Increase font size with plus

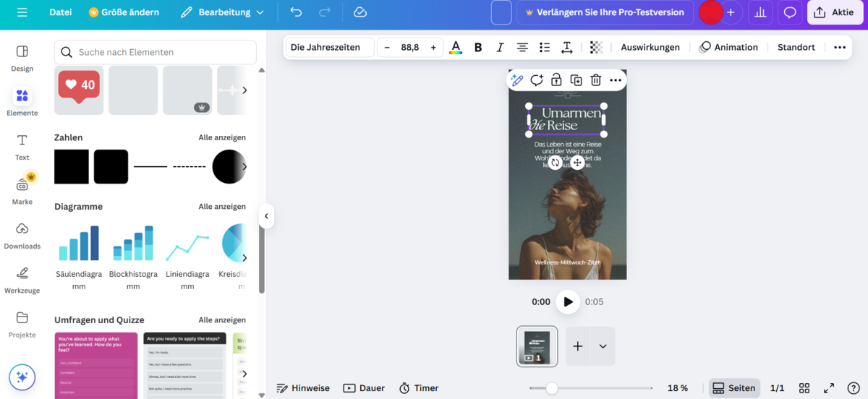coord(433,48)
